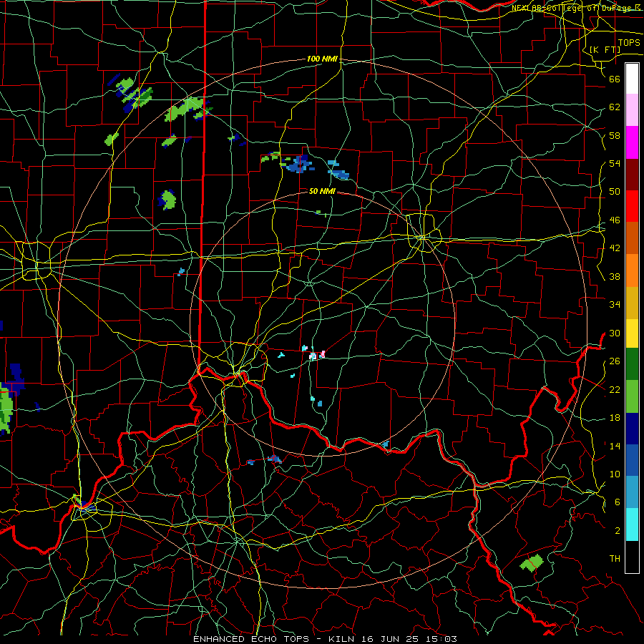
Task: Click the 66 legend value
Action: click(615, 79)
